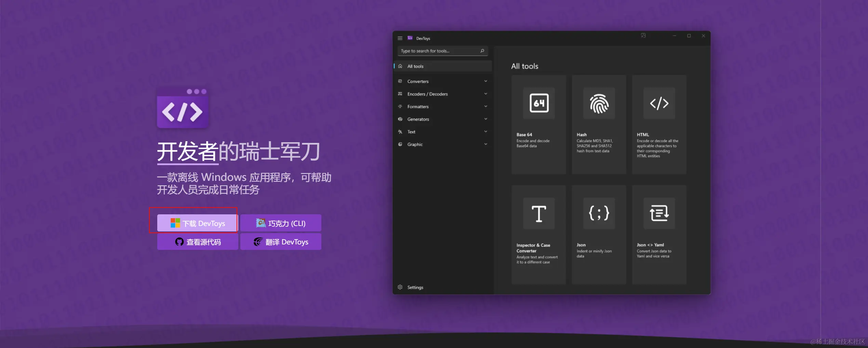
Task: Select Text category in sidebar
Action: click(443, 132)
